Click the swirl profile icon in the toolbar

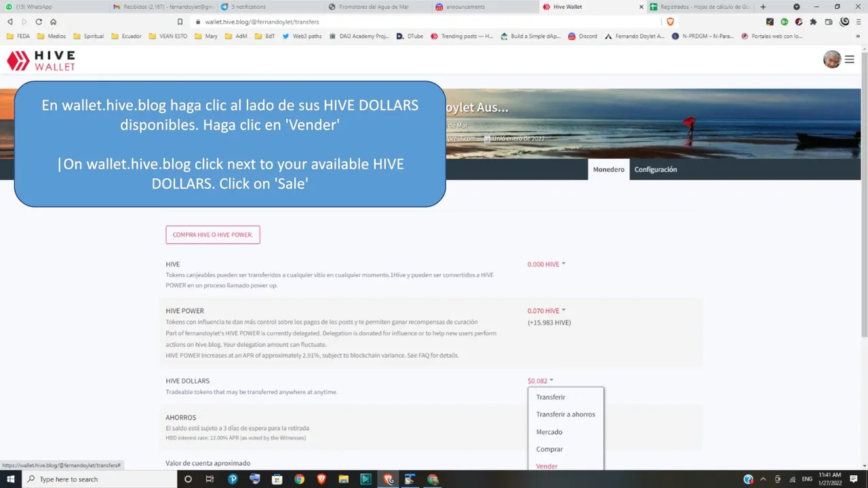pos(844,22)
